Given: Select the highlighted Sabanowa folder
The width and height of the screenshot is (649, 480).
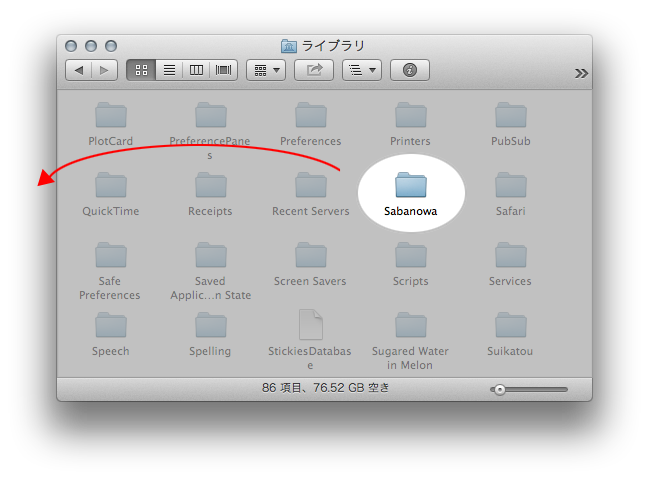Looking at the screenshot, I should pyautogui.click(x=411, y=185).
